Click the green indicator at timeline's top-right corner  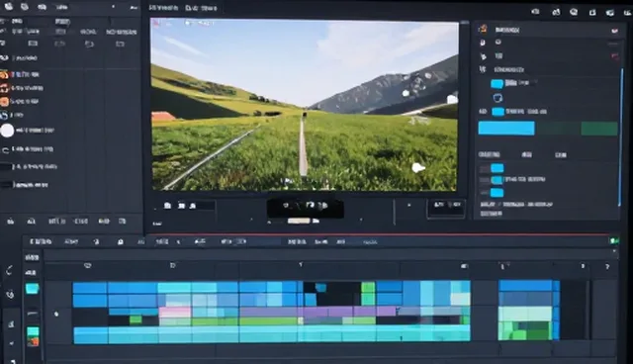(614, 241)
